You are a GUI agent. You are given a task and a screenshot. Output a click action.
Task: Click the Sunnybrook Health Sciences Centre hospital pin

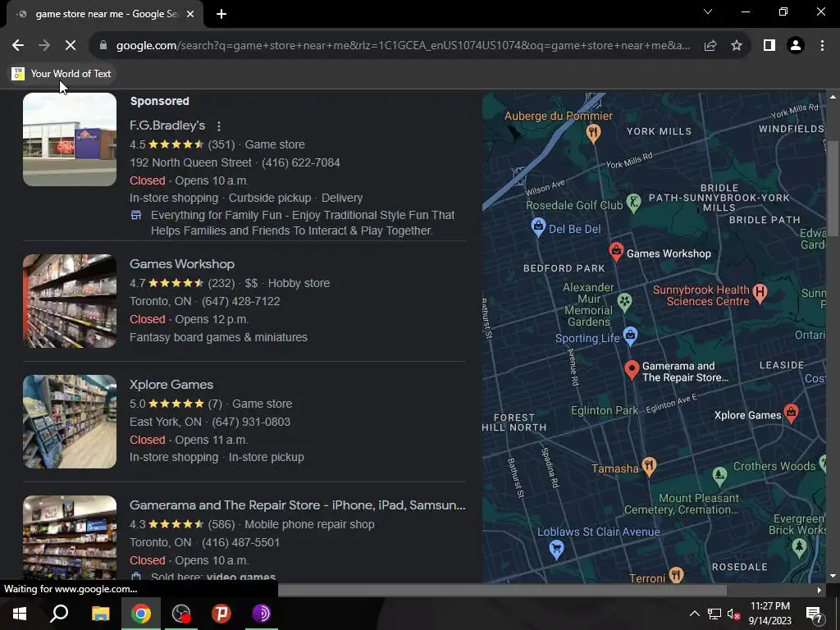760,293
